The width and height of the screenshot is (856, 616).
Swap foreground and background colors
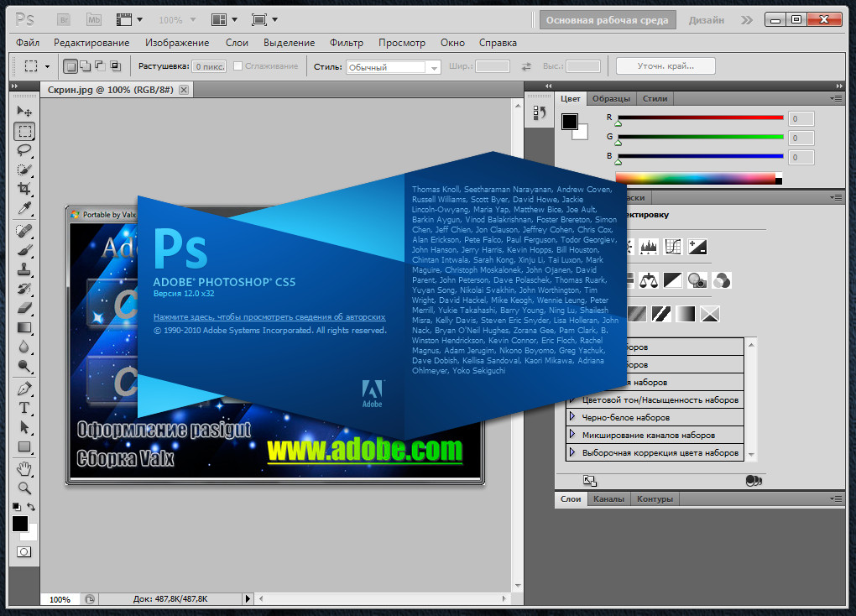pyautogui.click(x=32, y=507)
